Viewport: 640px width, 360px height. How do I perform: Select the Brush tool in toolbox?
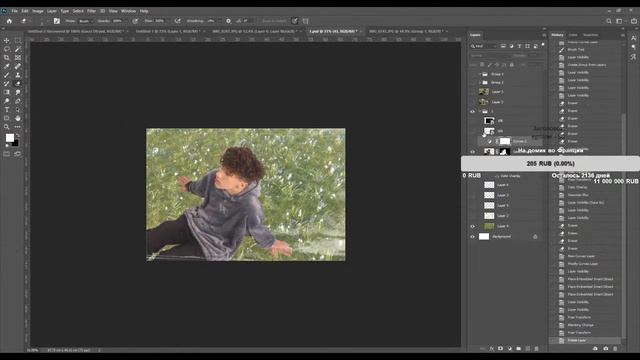click(7, 75)
